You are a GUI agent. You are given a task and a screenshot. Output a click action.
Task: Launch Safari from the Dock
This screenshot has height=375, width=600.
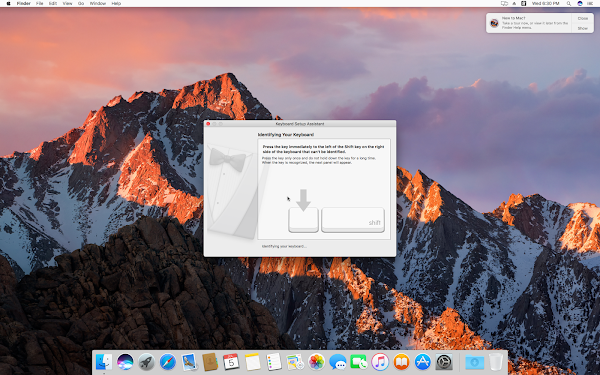[x=168, y=362]
